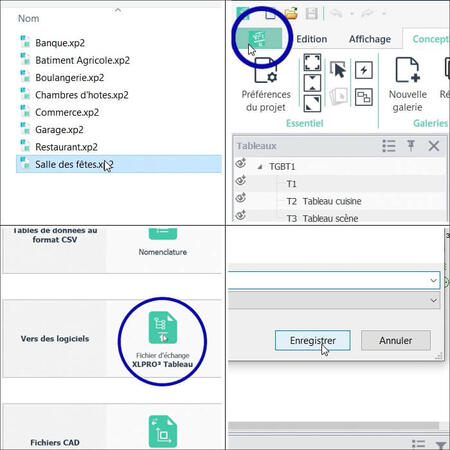Switch to the Edition tab
The image size is (450, 450).
coord(312,39)
